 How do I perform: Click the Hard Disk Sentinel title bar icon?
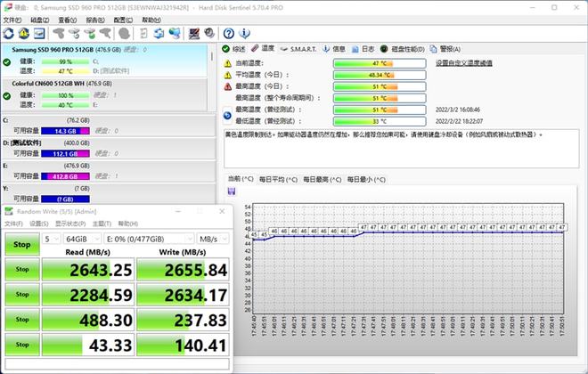coord(7,7)
